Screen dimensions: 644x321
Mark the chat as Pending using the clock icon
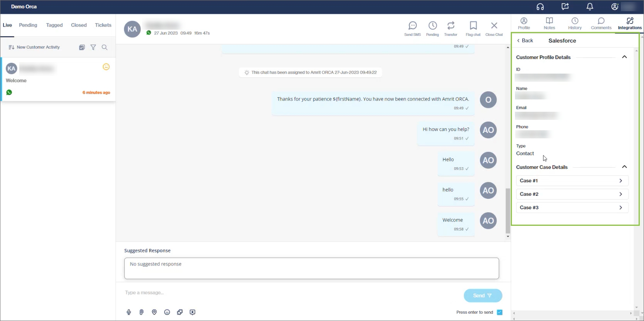pyautogui.click(x=432, y=26)
